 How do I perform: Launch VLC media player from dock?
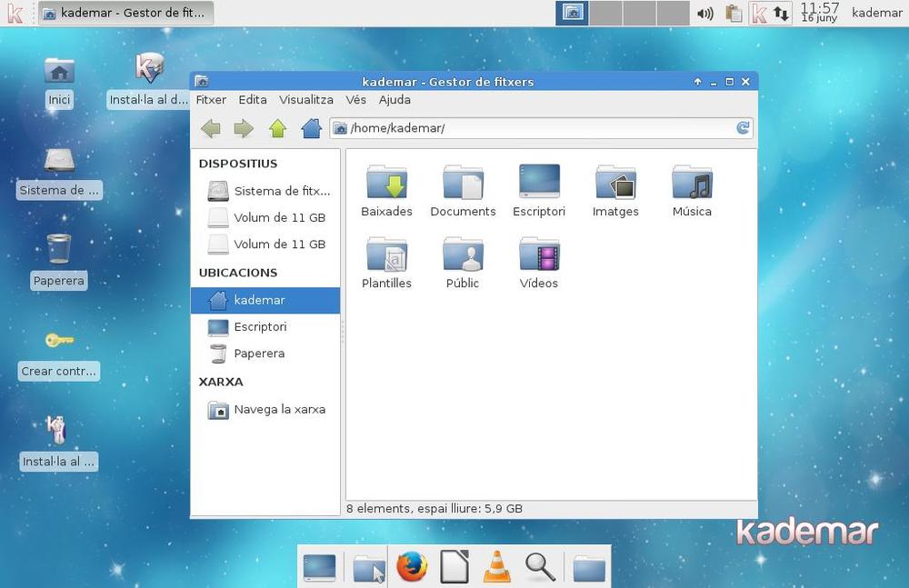(496, 567)
